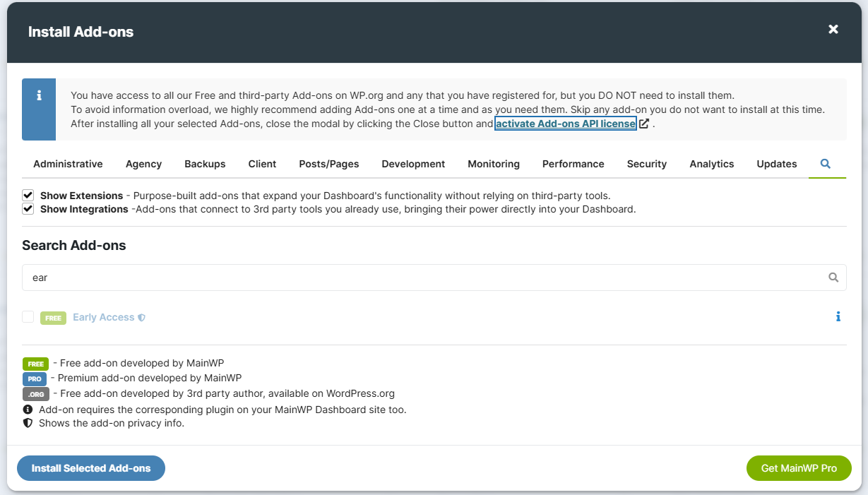Disable the Show Extensions checkbox

pyautogui.click(x=28, y=195)
